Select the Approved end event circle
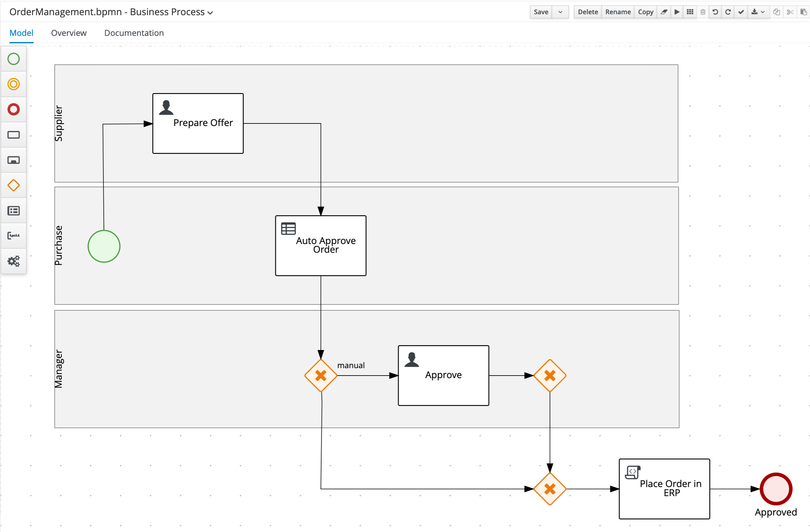The width and height of the screenshot is (810, 532). pyautogui.click(x=776, y=489)
